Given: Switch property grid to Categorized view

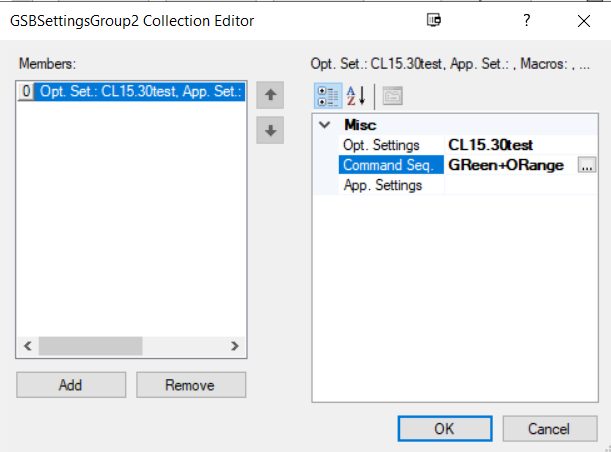Looking at the screenshot, I should click(328, 96).
